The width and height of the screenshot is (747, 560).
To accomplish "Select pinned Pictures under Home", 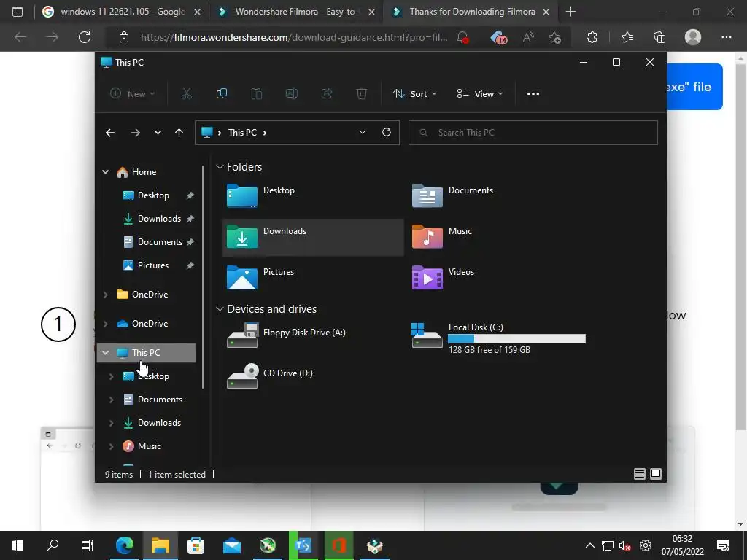I will [153, 265].
